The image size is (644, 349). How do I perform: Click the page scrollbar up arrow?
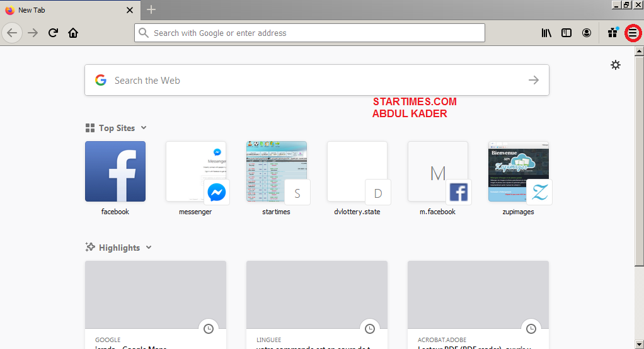click(x=639, y=51)
